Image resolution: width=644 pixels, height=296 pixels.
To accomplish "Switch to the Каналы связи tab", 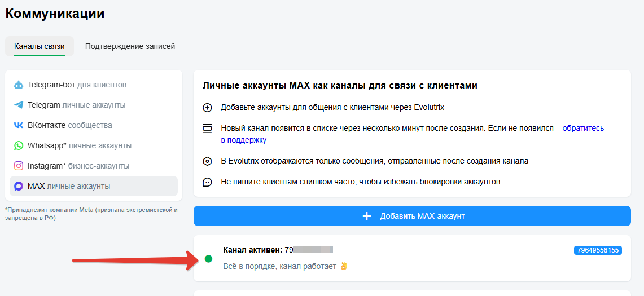I will coord(40,46).
